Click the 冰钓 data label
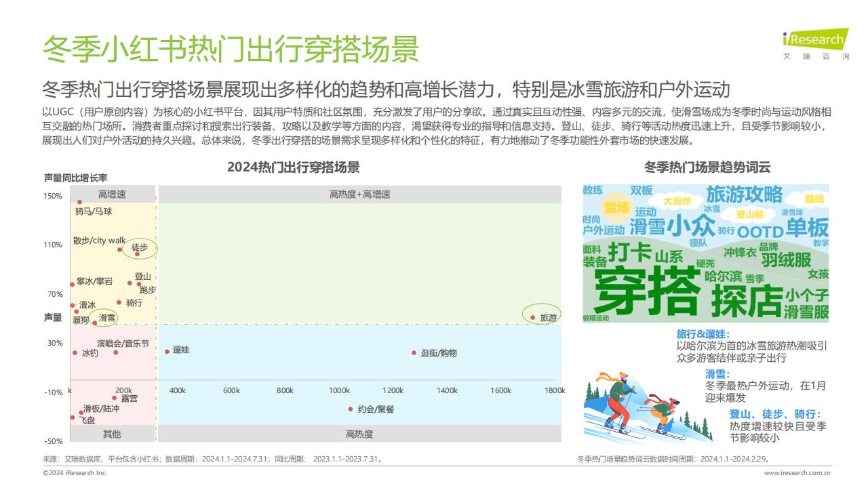868x488 pixels. [90, 353]
